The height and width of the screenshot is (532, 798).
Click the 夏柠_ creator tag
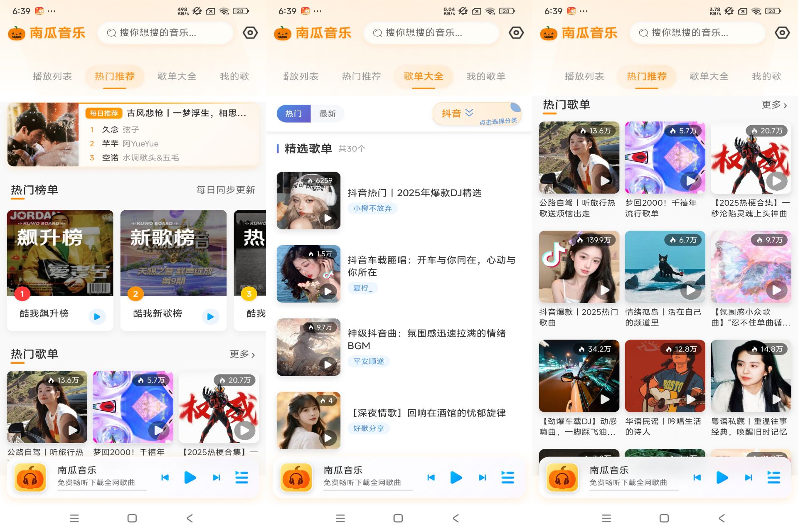pyautogui.click(x=362, y=288)
